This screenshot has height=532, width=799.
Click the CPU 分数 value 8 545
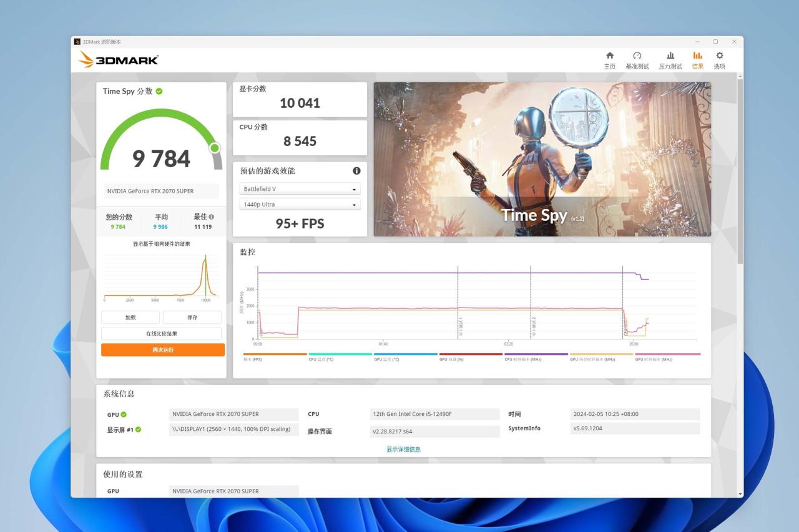[300, 142]
